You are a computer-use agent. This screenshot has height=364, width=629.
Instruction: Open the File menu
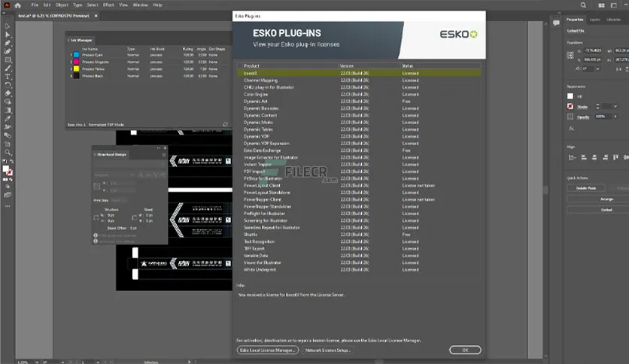pyautogui.click(x=35, y=5)
